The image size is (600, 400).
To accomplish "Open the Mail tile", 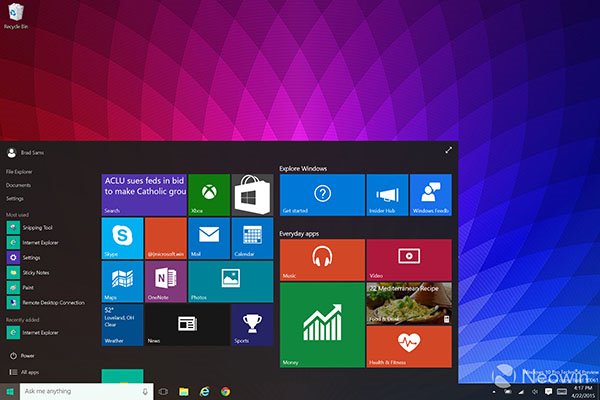I will click(x=209, y=238).
